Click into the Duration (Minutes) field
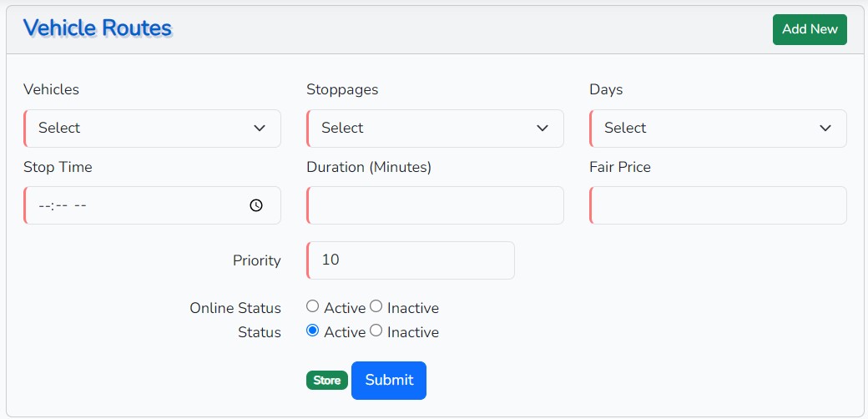Viewport: 868px width, 419px height. point(435,205)
